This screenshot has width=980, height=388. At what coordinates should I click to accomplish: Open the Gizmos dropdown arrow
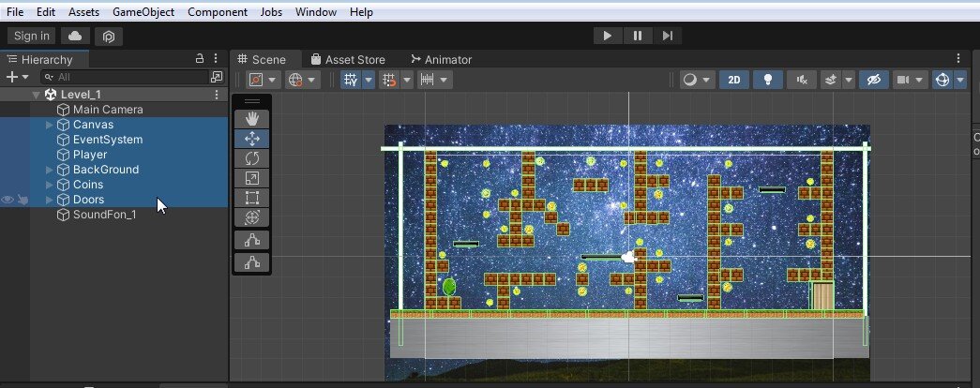(959, 80)
